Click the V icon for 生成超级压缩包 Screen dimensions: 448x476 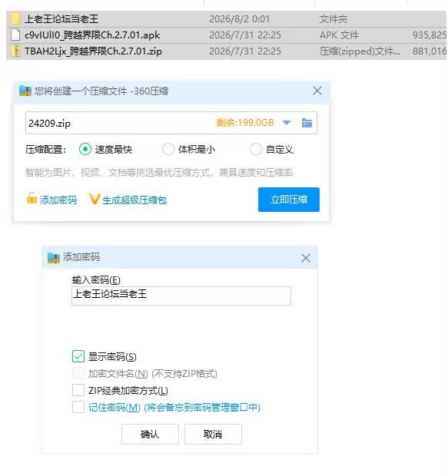[95, 199]
